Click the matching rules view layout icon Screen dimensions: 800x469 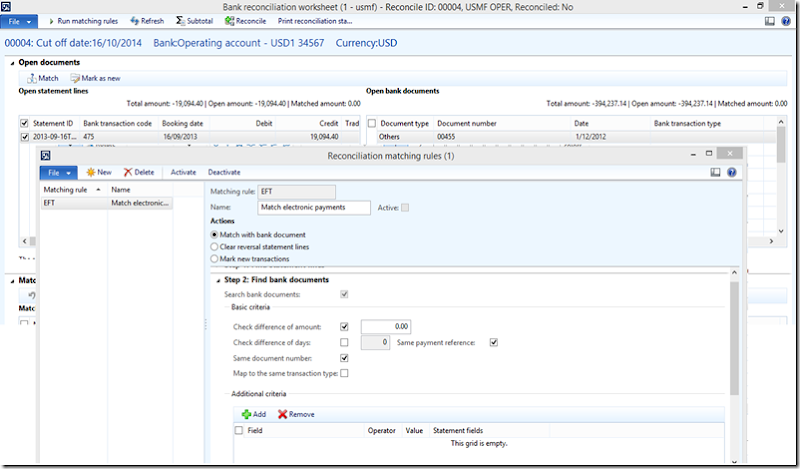[715, 172]
